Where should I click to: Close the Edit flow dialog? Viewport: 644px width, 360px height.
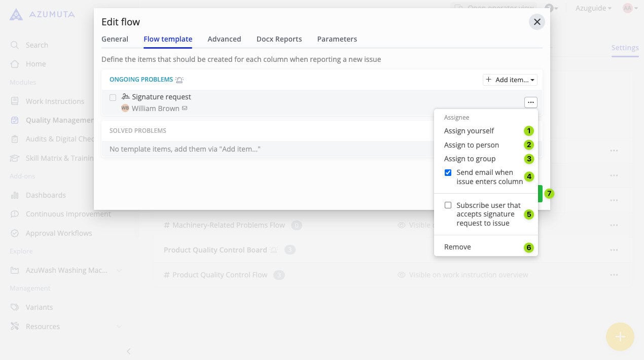(x=537, y=22)
